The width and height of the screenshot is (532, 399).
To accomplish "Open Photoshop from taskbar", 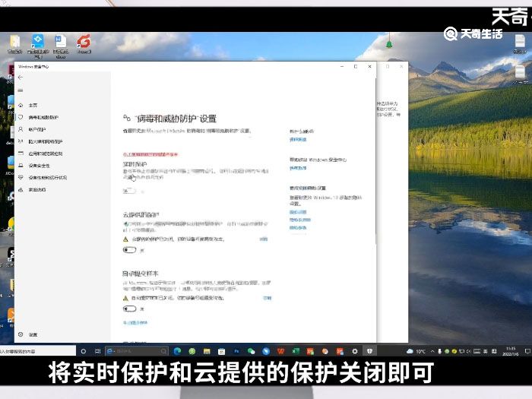I will tap(236, 351).
